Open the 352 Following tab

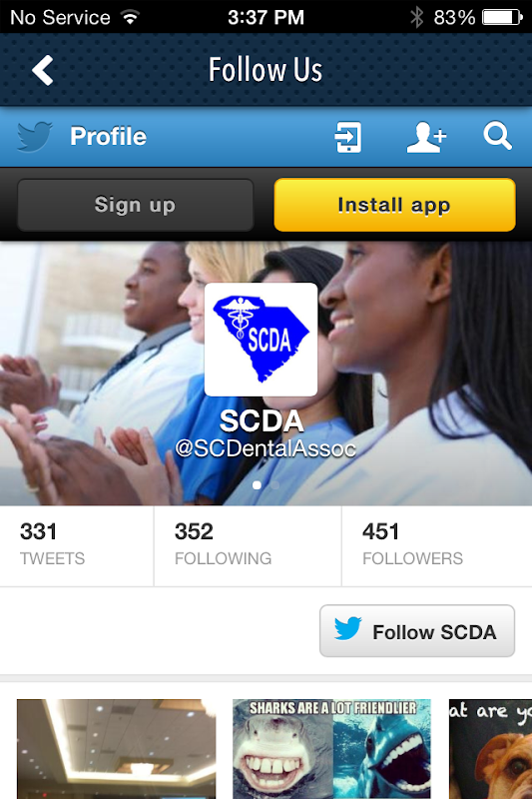(248, 545)
